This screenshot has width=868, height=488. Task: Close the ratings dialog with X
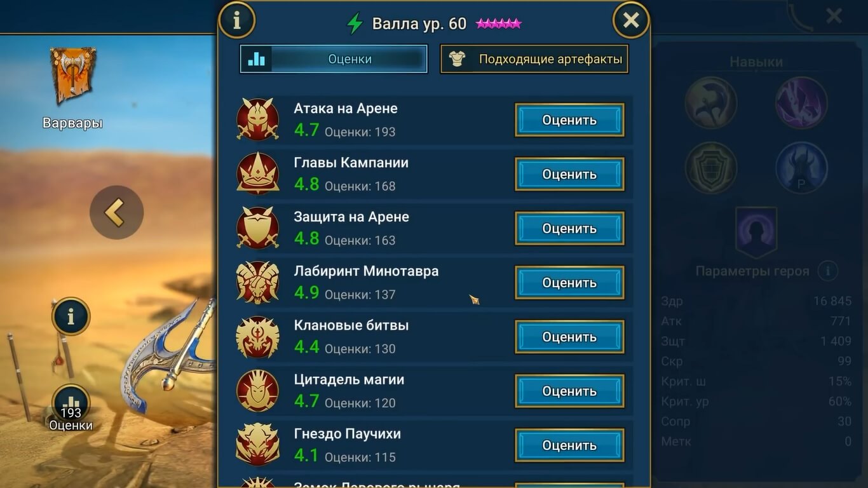(x=631, y=21)
